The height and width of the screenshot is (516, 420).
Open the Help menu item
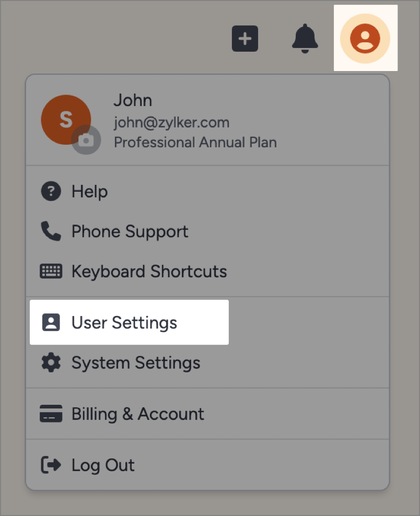tap(89, 192)
